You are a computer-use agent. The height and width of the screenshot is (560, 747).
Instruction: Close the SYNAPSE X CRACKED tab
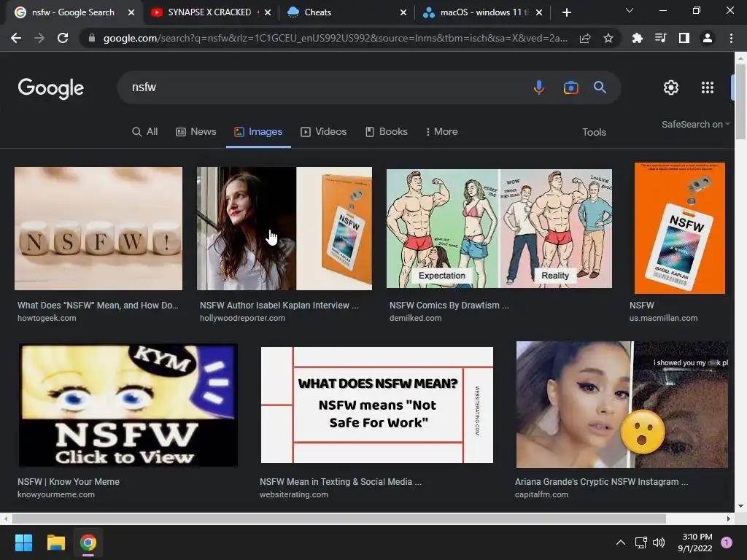(x=268, y=12)
